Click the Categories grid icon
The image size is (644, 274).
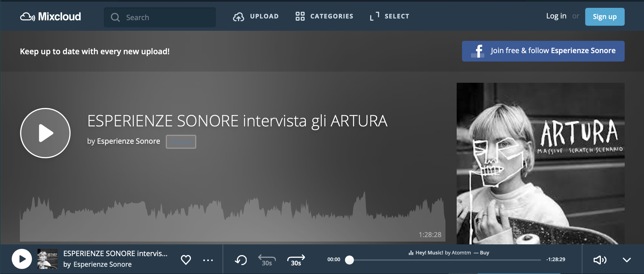coord(300,16)
